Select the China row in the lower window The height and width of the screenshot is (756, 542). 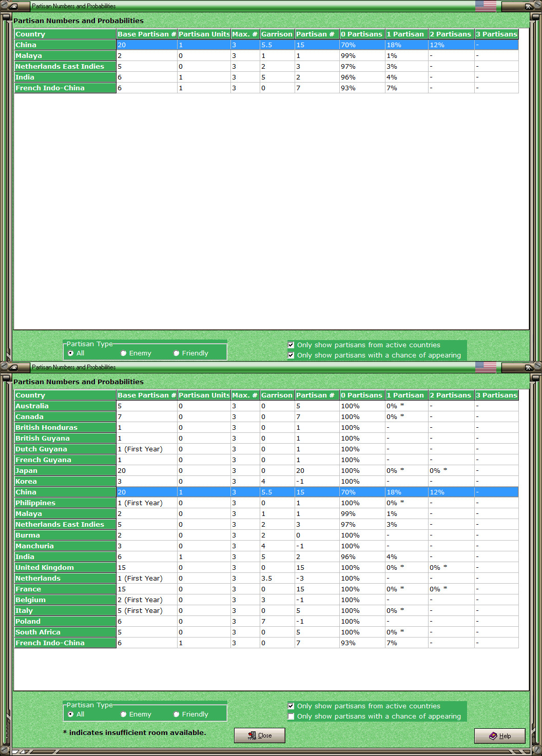[266, 492]
